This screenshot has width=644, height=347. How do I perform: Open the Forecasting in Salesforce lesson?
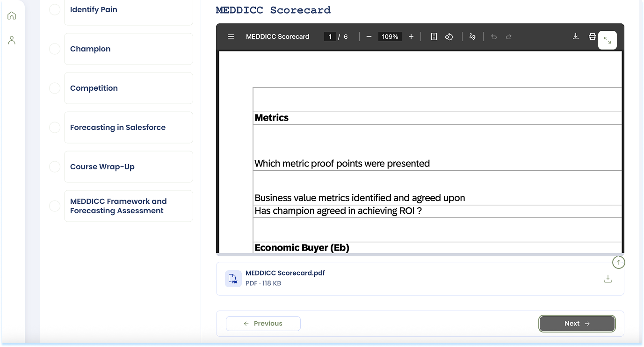tap(118, 127)
